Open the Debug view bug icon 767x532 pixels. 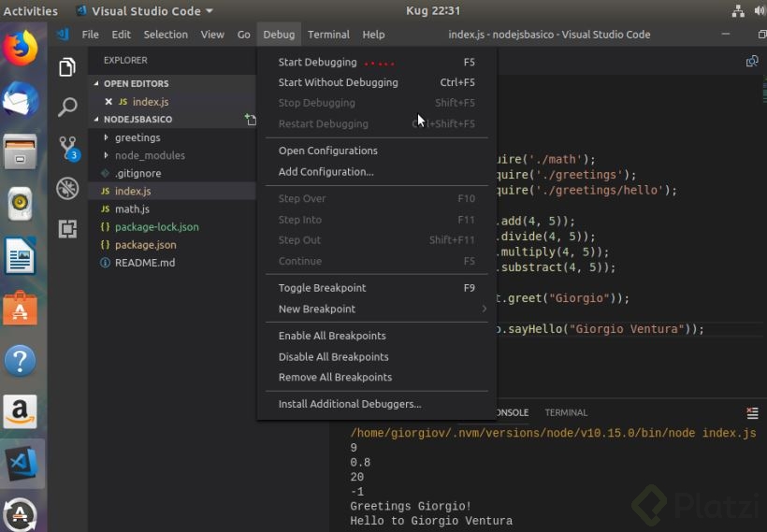tap(67, 188)
